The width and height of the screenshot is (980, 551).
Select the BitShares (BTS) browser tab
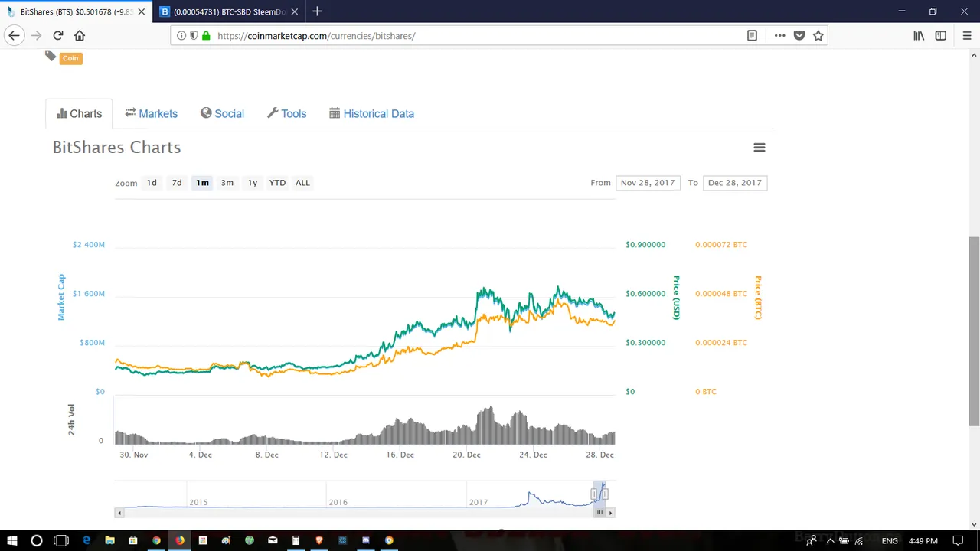76,11
